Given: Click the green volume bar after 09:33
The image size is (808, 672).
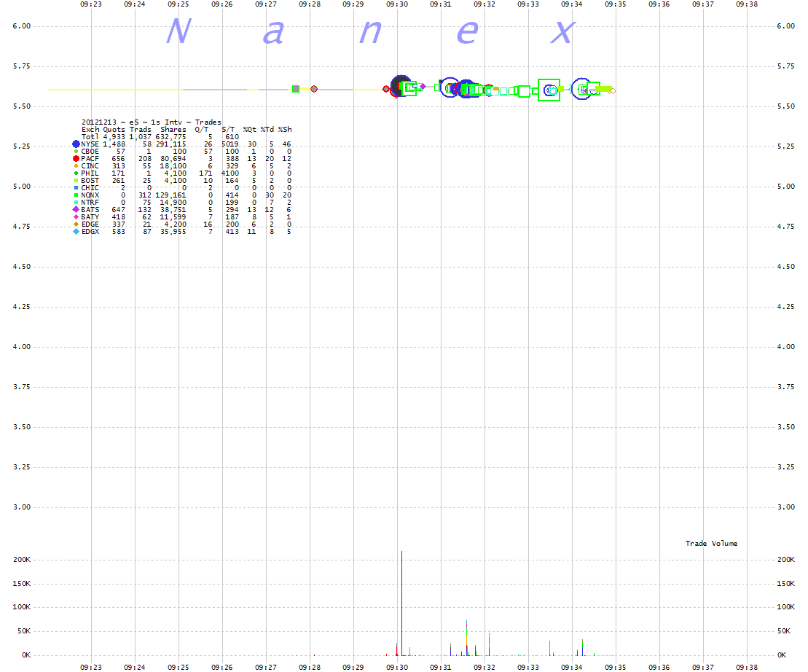Looking at the screenshot, I should 550,648.
